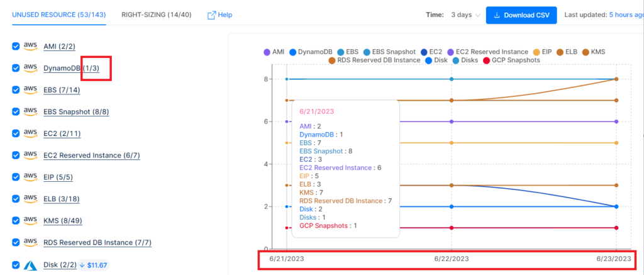The height and width of the screenshot is (275, 644).
Task: Uncheck the EIP (5/5) checkbox
Action: coord(16,177)
